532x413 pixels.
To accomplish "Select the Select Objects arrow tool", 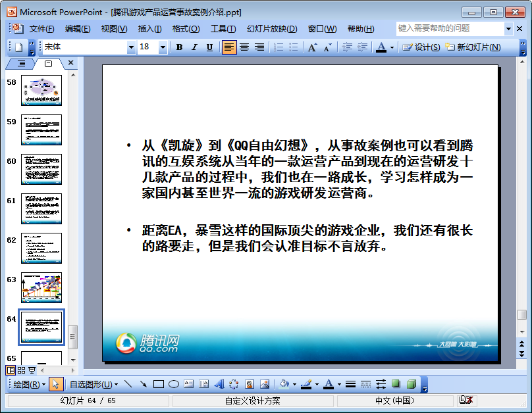I will [56, 384].
